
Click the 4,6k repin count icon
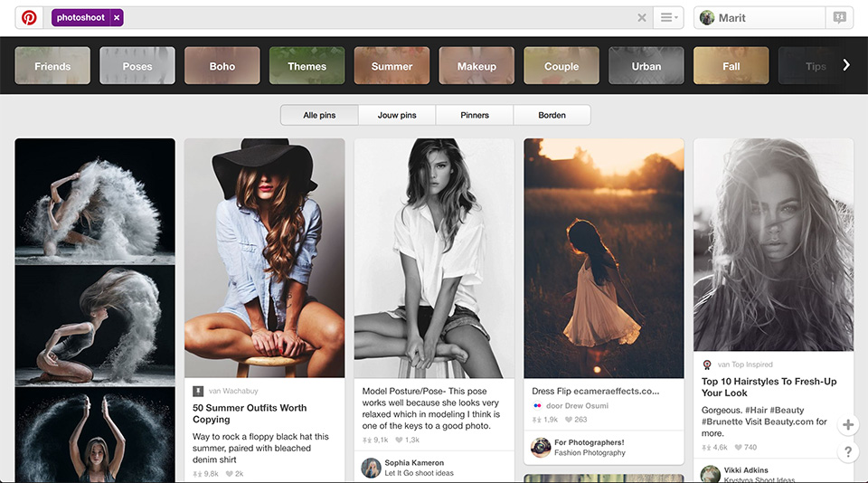(706, 447)
